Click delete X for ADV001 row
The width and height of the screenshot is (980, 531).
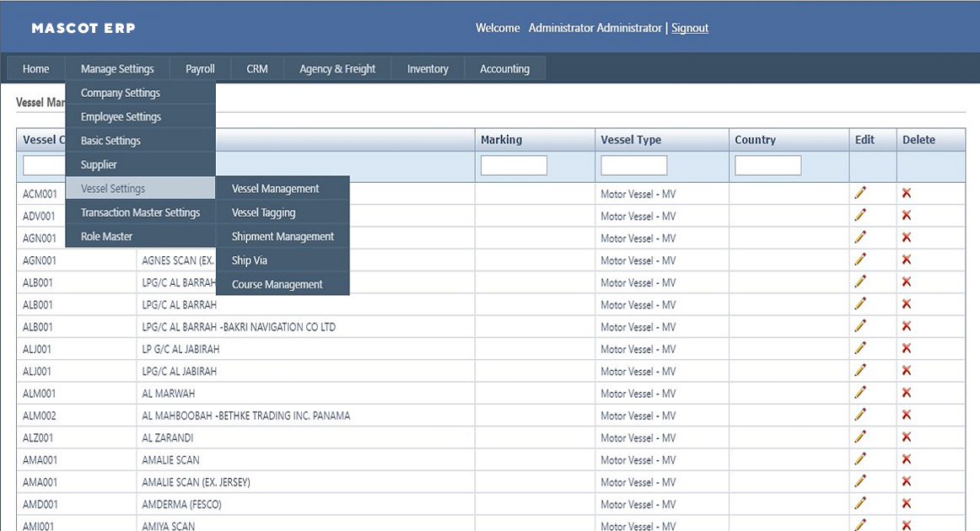907,216
